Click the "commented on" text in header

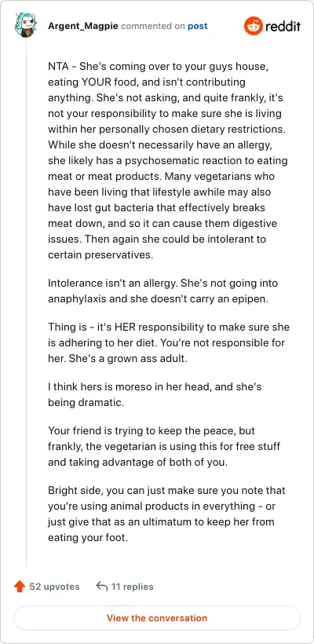(x=153, y=26)
